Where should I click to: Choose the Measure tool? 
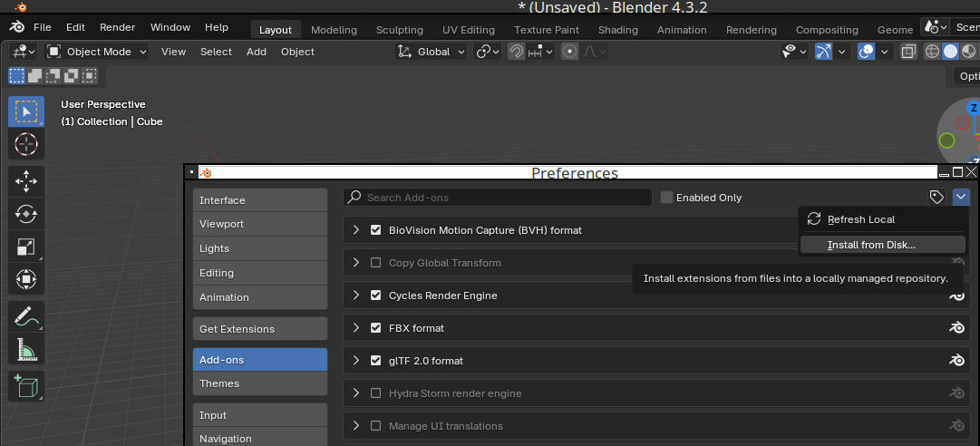click(x=26, y=350)
